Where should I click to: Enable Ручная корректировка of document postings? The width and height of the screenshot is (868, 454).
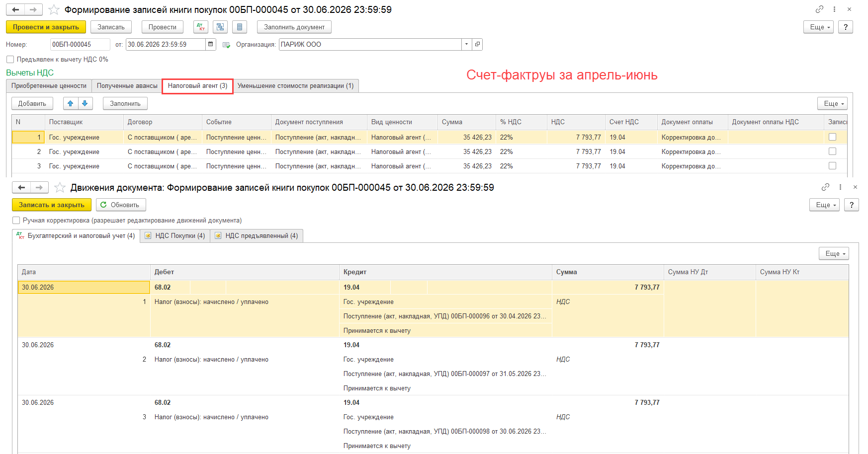click(x=16, y=221)
